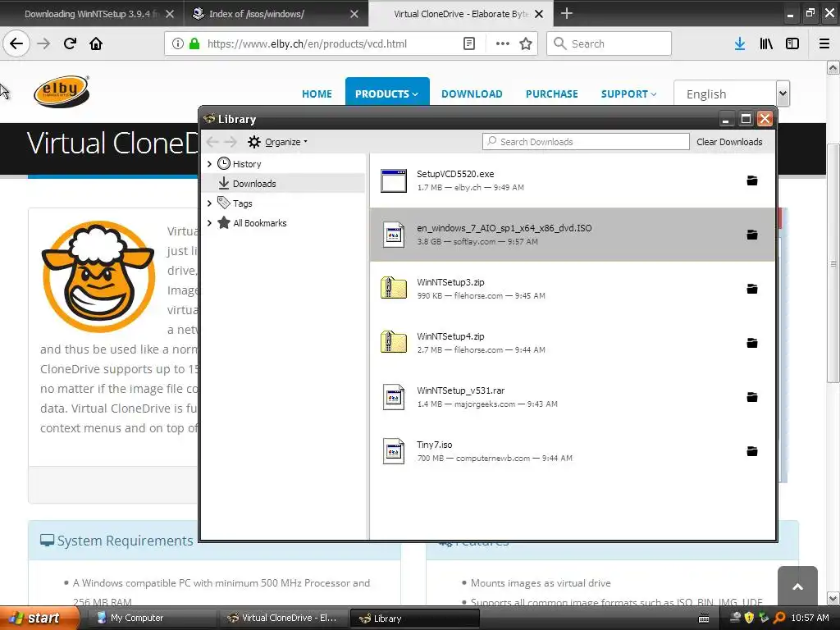Go to the browser home page icon
The width and height of the screenshot is (840, 630).
(x=96, y=43)
